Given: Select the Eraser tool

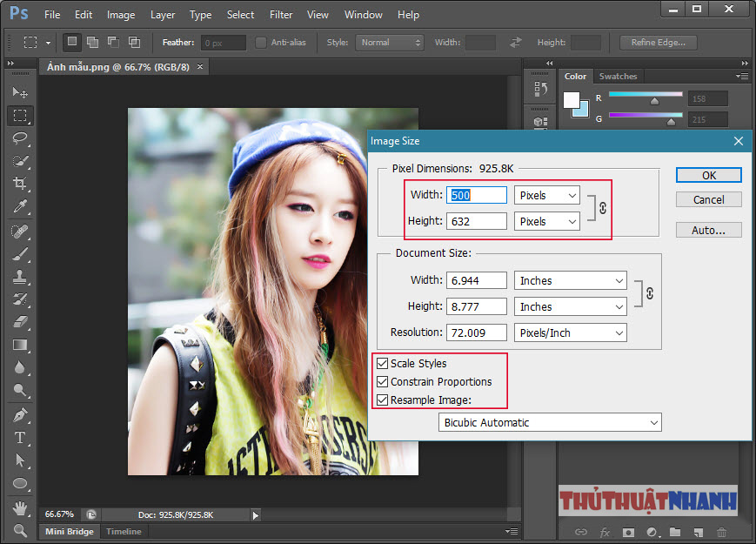Looking at the screenshot, I should point(20,322).
